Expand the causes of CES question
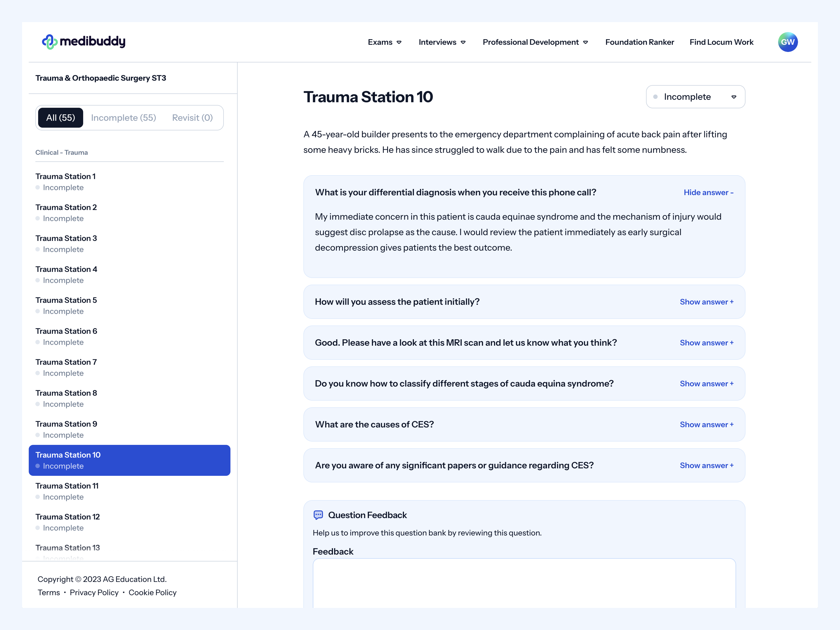The height and width of the screenshot is (630, 840). point(707,424)
